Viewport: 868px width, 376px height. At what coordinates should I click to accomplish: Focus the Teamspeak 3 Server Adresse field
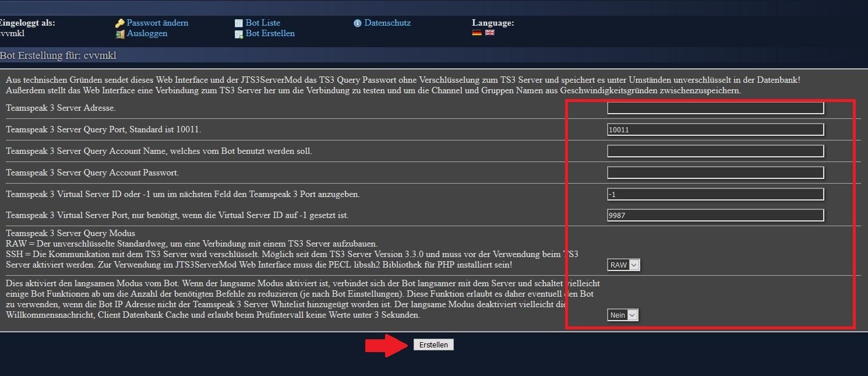[x=715, y=108]
